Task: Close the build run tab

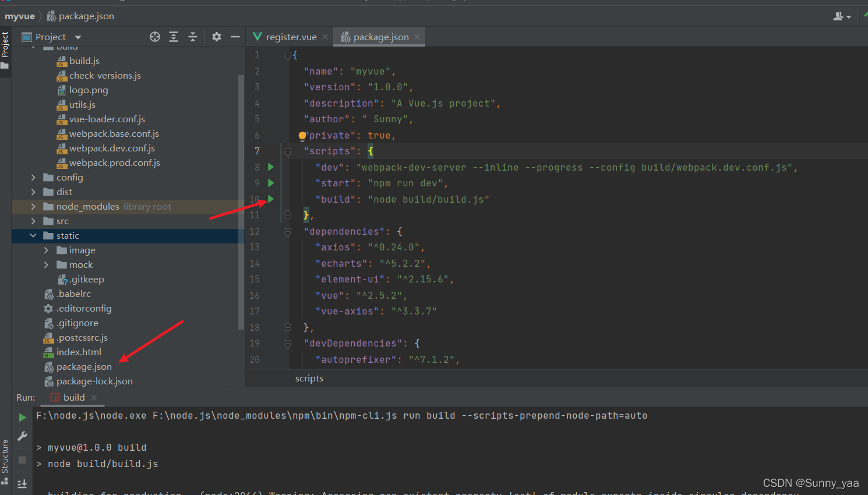Action: 94,397
